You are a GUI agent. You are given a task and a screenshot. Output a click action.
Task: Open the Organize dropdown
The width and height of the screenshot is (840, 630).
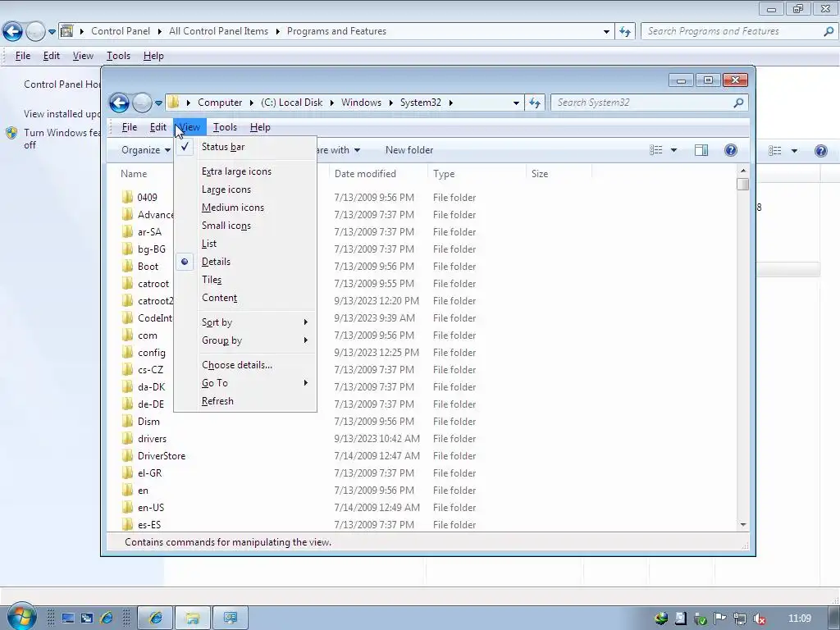(x=146, y=150)
